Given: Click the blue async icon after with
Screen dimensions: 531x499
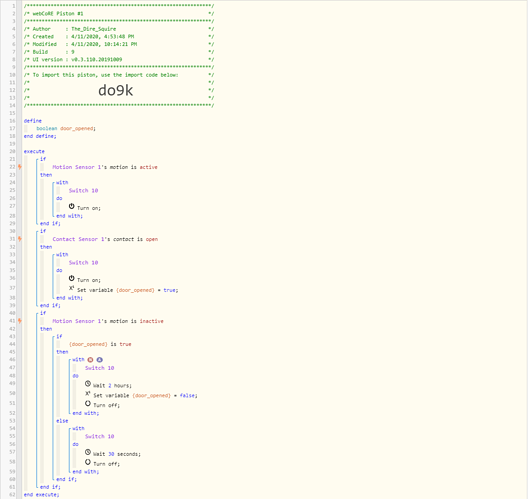Looking at the screenshot, I should click(99, 360).
